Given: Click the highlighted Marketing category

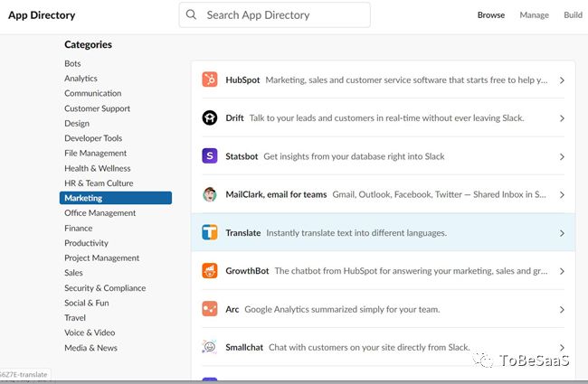Looking at the screenshot, I should (x=116, y=198).
